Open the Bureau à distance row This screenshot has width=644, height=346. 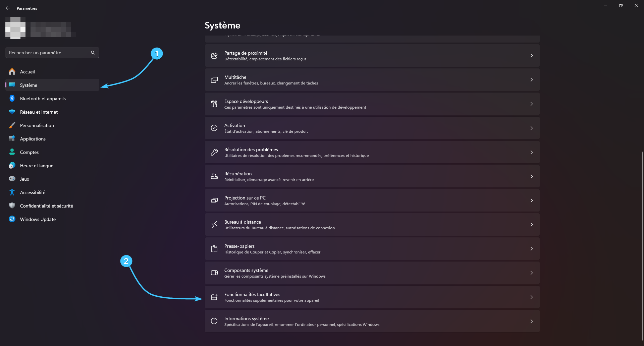(372, 225)
